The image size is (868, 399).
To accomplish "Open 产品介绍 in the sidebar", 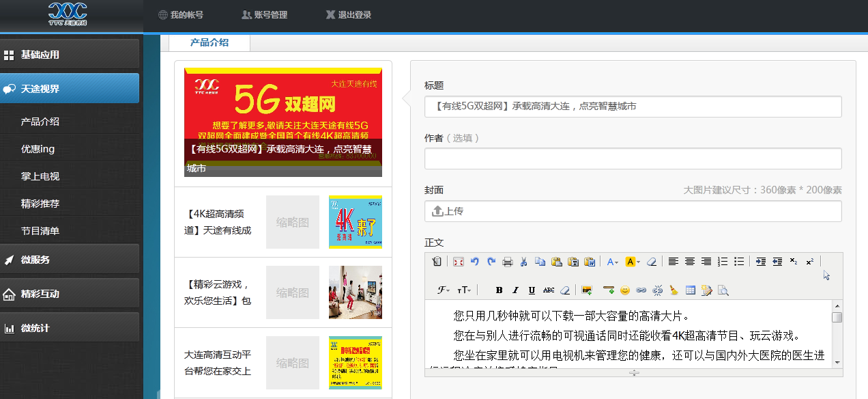I will coord(40,122).
